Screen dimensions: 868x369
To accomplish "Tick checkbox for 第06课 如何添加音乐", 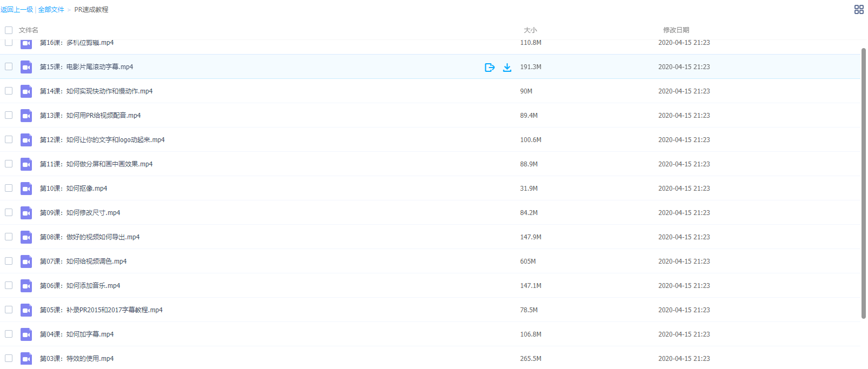I will (9, 285).
